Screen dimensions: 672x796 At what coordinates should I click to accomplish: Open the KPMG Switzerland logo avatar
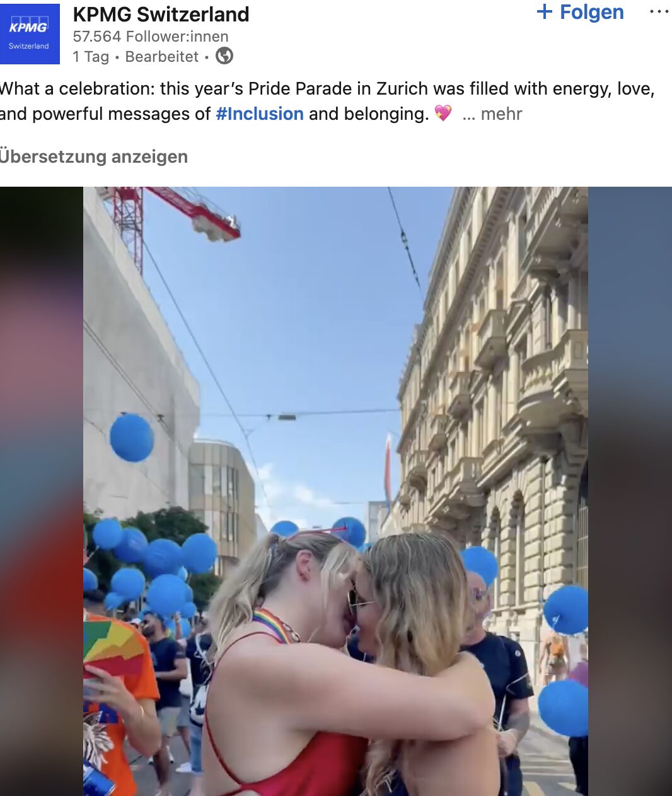(30, 34)
